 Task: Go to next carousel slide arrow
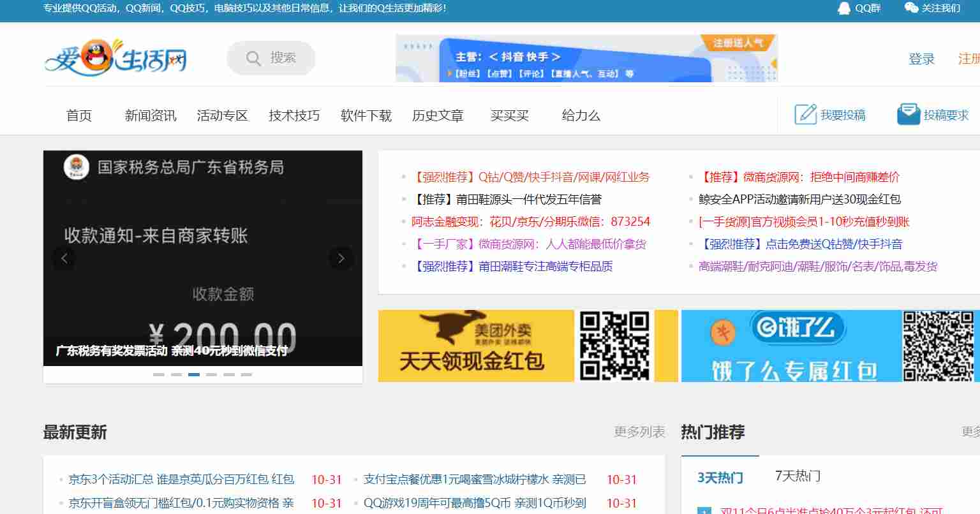coord(341,258)
